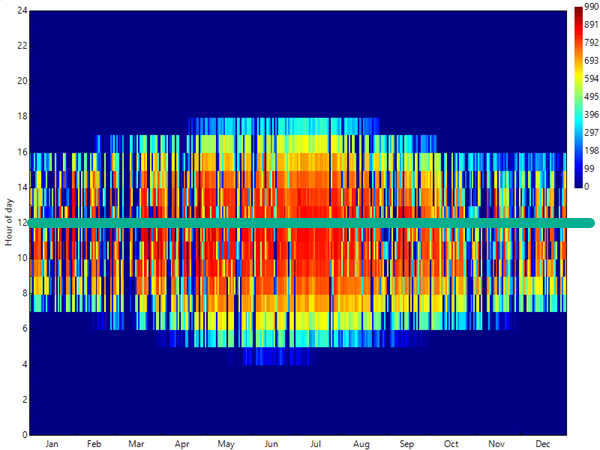Click the Apr month axis label
Viewport: 600px width, 450px height.
coord(183,443)
